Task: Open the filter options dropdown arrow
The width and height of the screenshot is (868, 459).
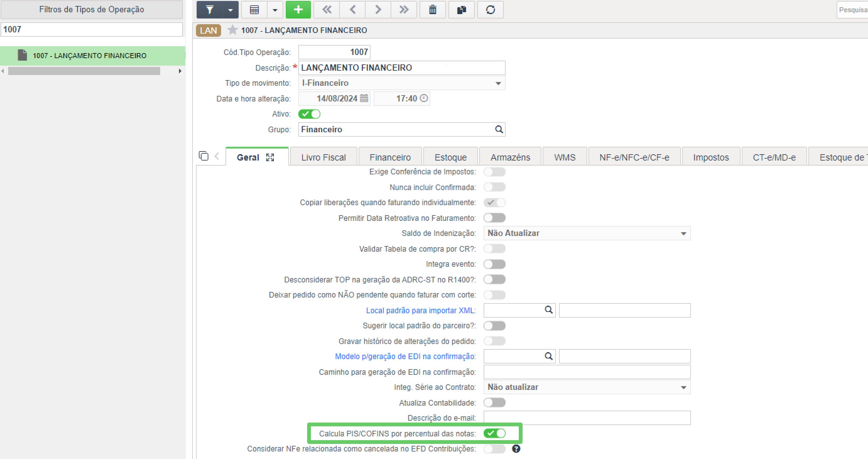Action: point(231,10)
